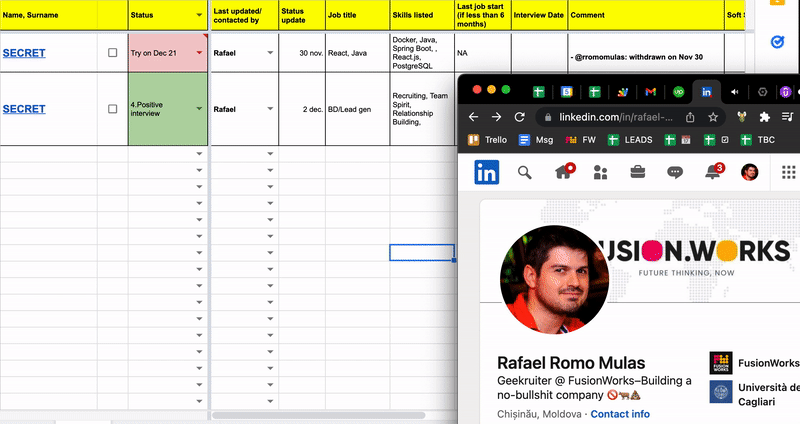Open LEADS sheet bookmark
The height and width of the screenshot is (424, 800).
(630, 140)
